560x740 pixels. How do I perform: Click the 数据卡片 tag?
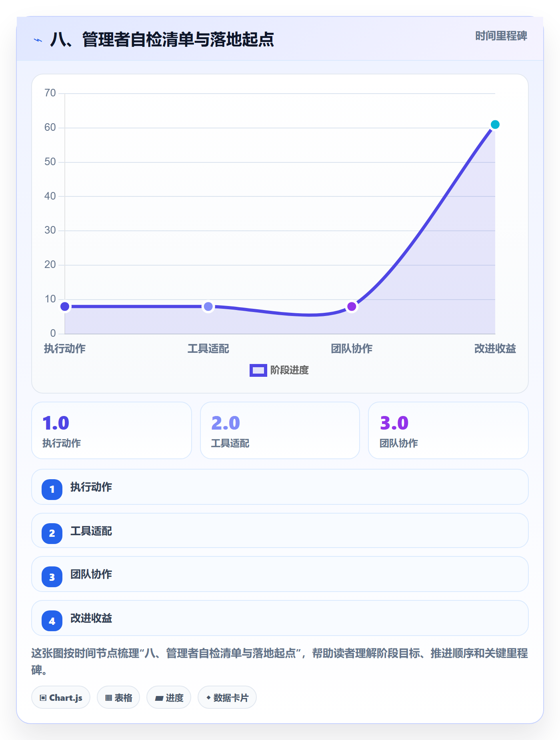point(227,697)
